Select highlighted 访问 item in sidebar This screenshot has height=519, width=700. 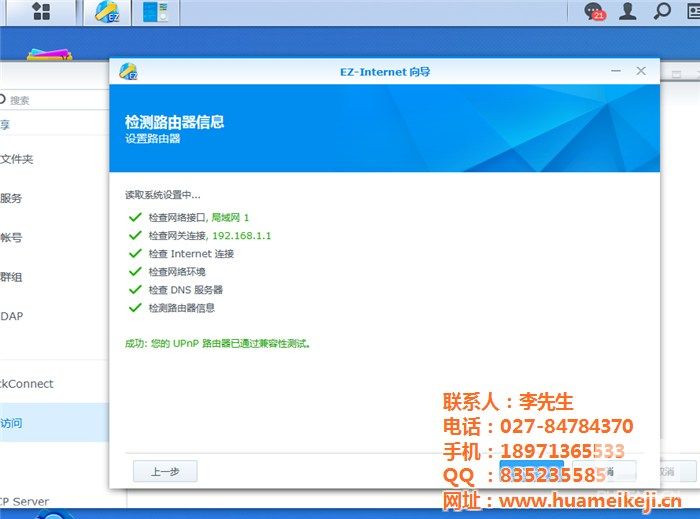(54, 423)
